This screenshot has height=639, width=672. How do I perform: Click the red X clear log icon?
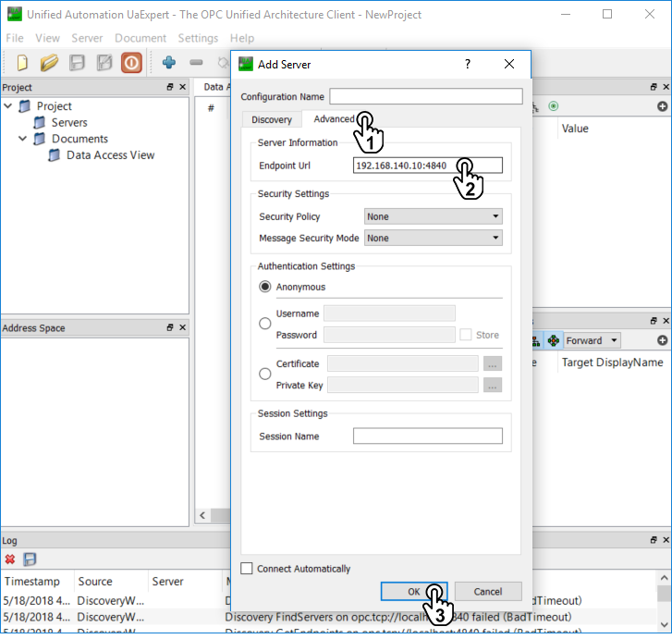point(10,559)
